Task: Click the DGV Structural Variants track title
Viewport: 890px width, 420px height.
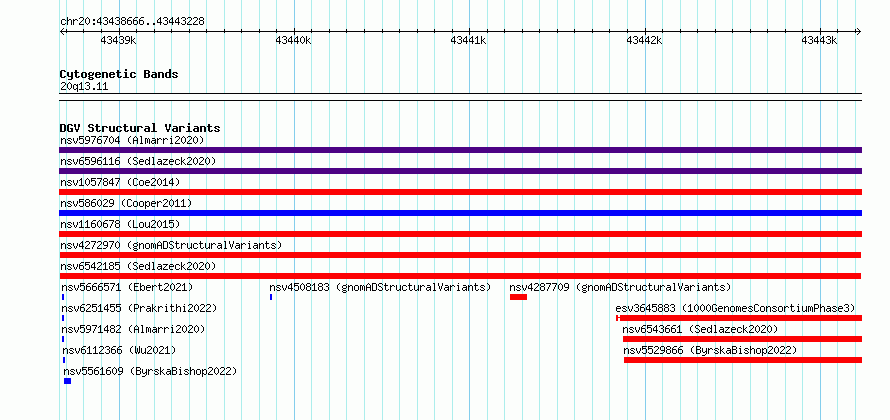Action: pos(140,128)
